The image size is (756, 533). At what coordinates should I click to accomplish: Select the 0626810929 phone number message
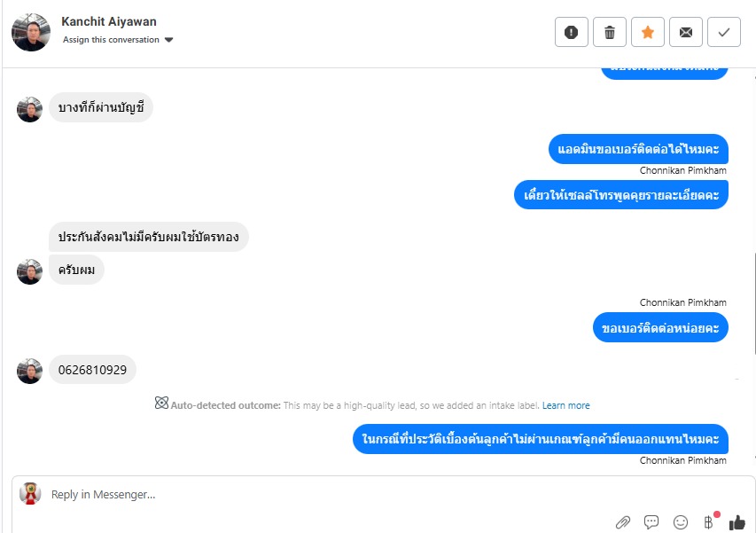(92, 370)
